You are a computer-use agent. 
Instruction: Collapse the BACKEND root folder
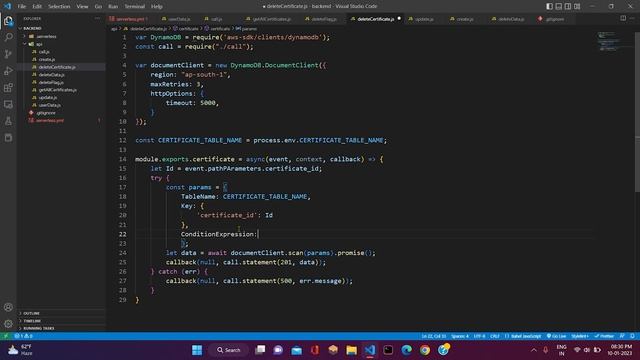(x=61, y=28)
